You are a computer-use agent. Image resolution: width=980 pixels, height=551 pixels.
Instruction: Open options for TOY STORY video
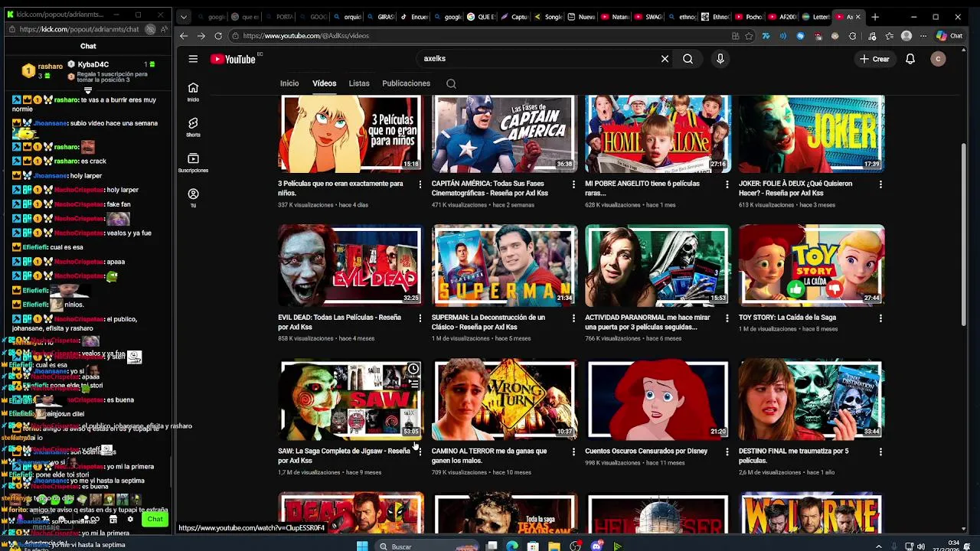click(880, 318)
